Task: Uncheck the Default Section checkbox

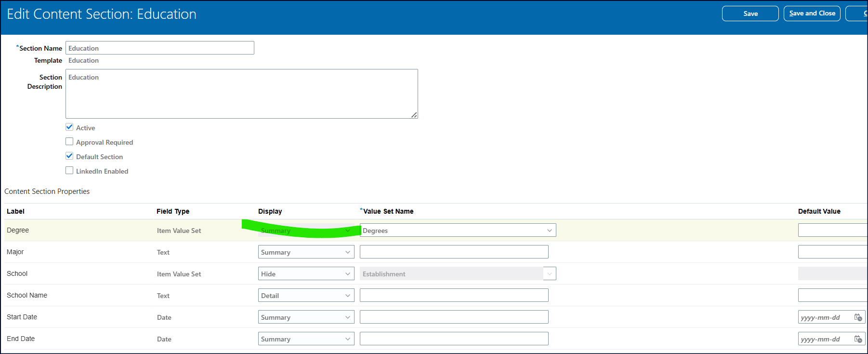Action: click(69, 156)
